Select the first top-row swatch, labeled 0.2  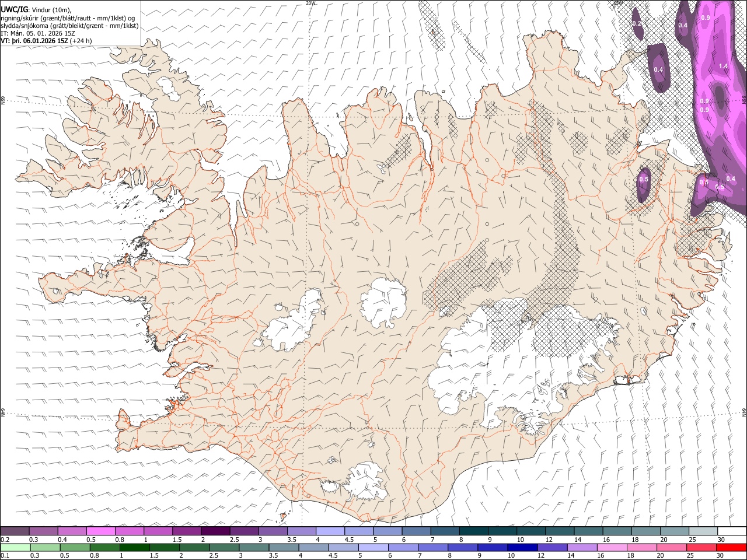15,531
